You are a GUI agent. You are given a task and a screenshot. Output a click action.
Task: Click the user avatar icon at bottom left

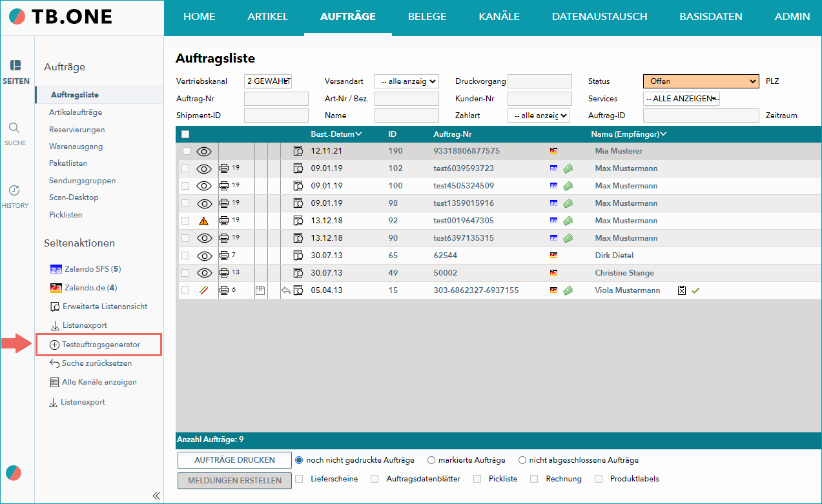pyautogui.click(x=14, y=473)
